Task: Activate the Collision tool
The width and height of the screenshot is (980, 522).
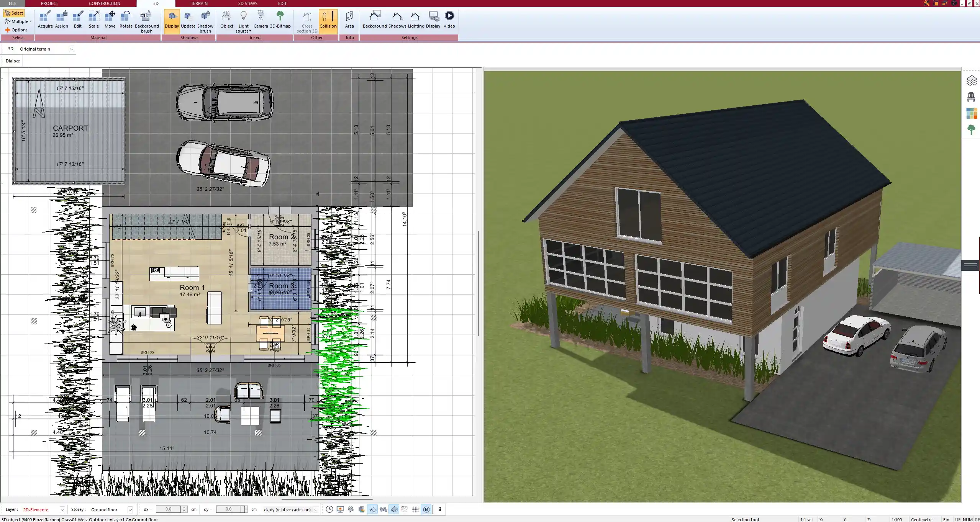Action: (x=328, y=20)
